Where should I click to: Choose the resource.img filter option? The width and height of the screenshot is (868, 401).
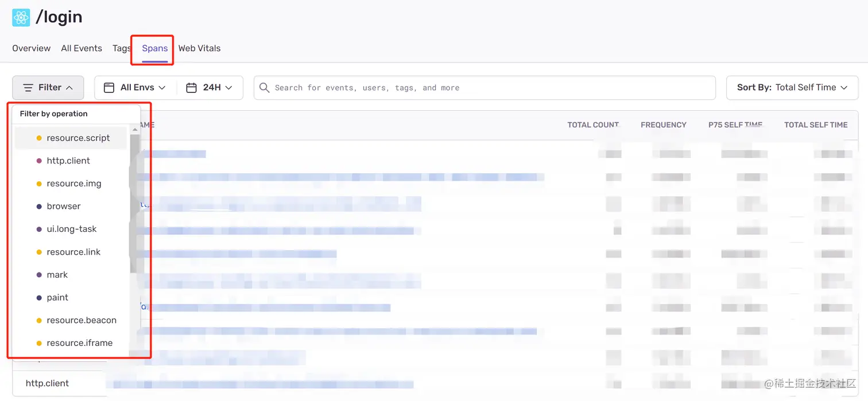(x=71, y=184)
